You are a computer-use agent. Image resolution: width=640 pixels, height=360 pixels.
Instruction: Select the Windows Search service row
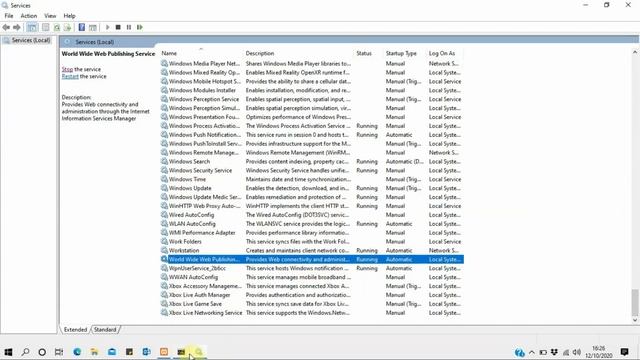pos(312,162)
